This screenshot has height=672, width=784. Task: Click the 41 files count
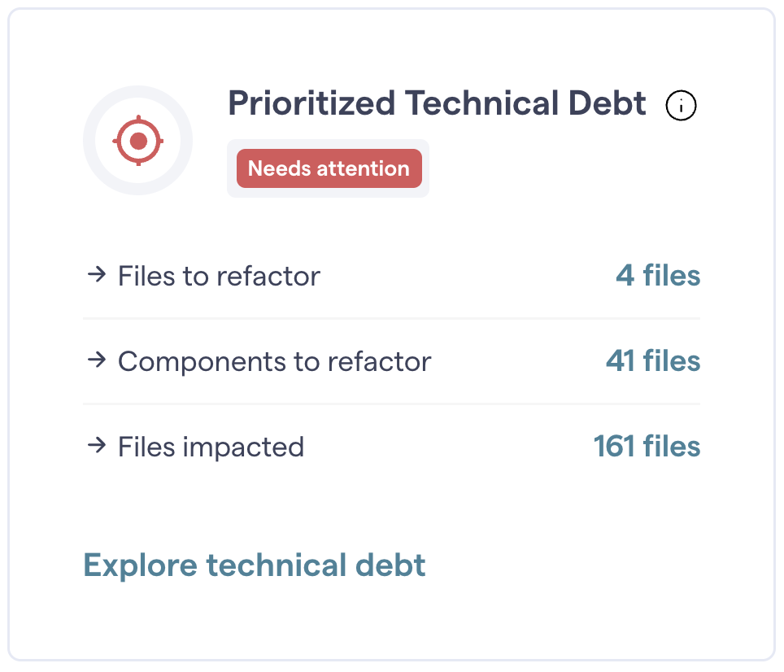(x=652, y=361)
